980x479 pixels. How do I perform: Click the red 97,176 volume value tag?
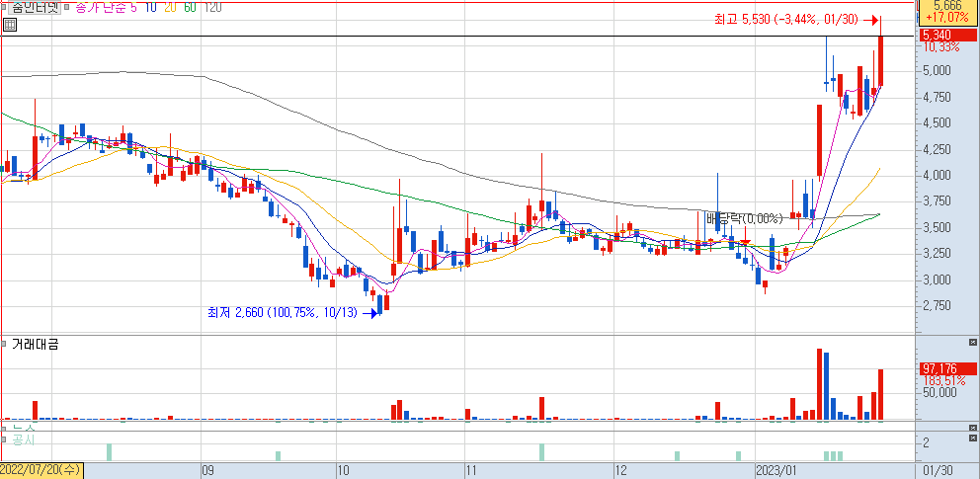coord(947,368)
